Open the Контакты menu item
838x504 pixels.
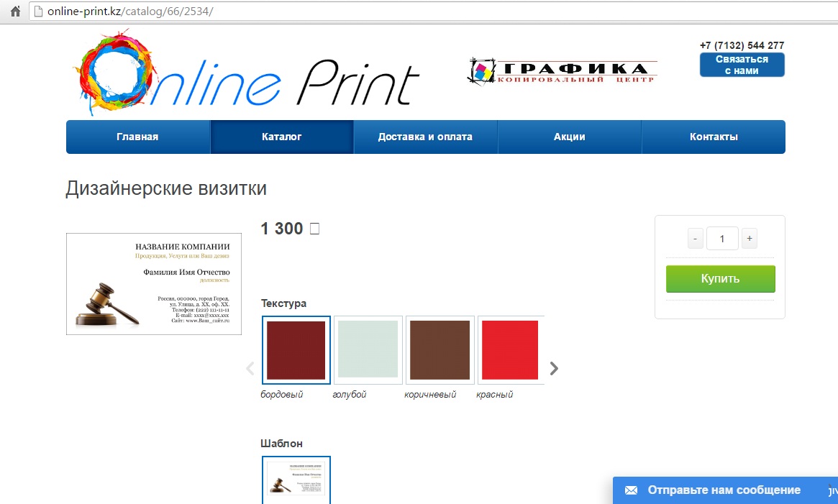click(x=714, y=137)
